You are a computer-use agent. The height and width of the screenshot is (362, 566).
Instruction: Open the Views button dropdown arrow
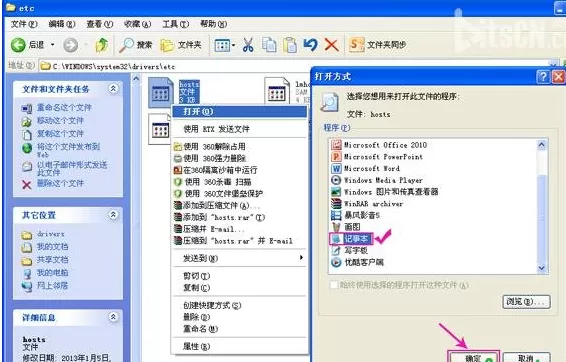[234, 45]
